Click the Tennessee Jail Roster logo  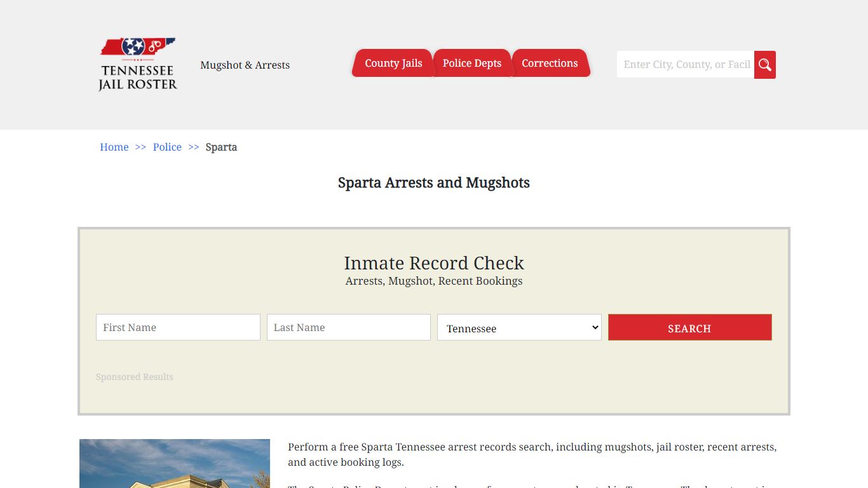point(138,64)
